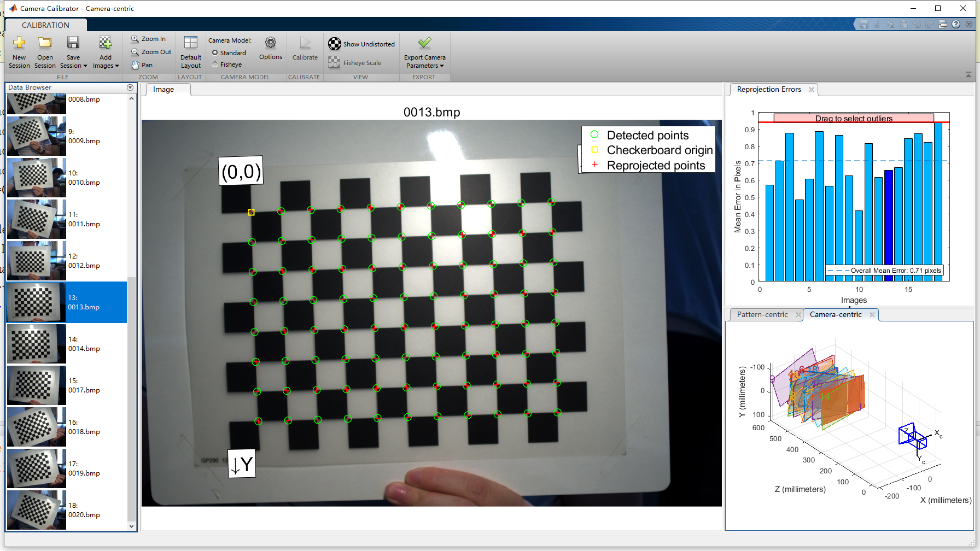Screen dimensions: 980x551
Task: Collapse the Data Browser panel
Action: [x=130, y=87]
